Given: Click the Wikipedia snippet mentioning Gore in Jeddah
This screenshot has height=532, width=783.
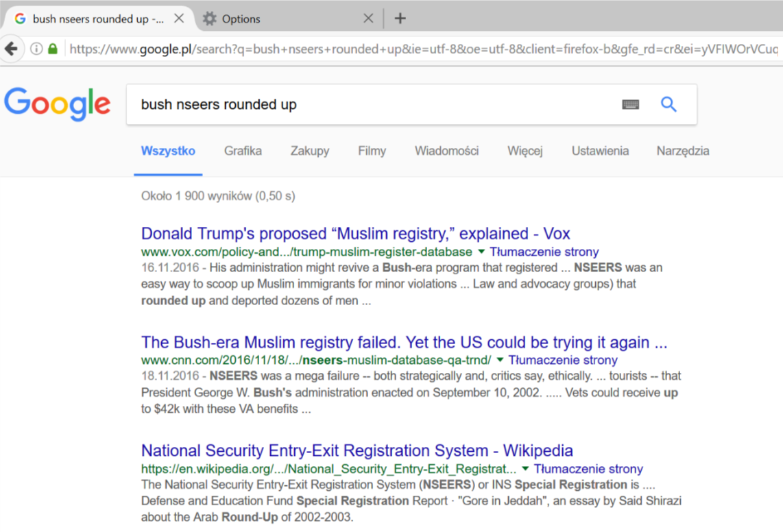Looking at the screenshot, I should click(x=411, y=500).
